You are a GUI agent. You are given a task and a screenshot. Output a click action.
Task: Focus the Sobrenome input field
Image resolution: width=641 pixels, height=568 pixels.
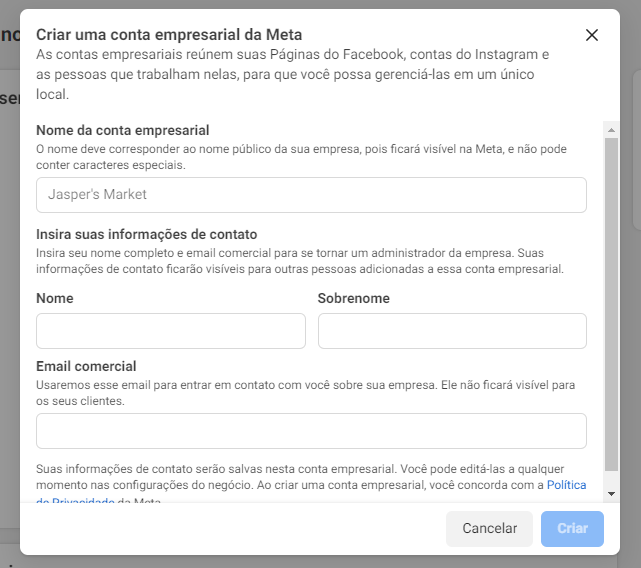[x=452, y=331]
